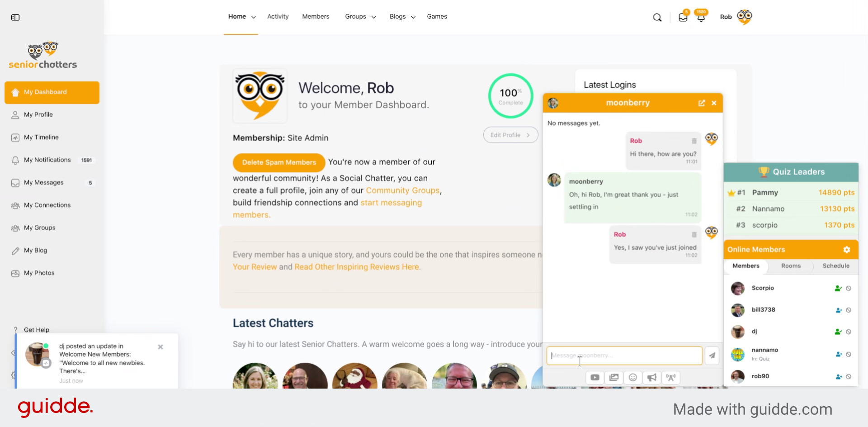This screenshot has width=868, height=427.
Task: Click Pammy in Quiz Leaders
Action: [x=765, y=193]
